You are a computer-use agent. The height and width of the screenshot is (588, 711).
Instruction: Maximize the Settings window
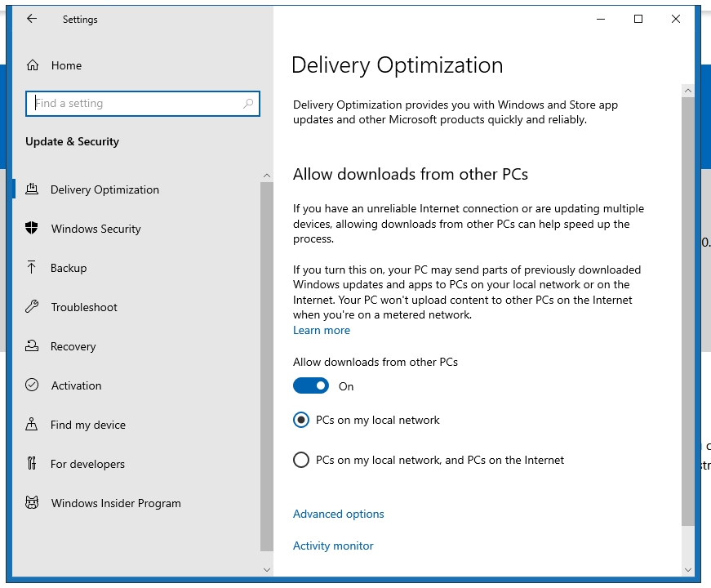638,19
